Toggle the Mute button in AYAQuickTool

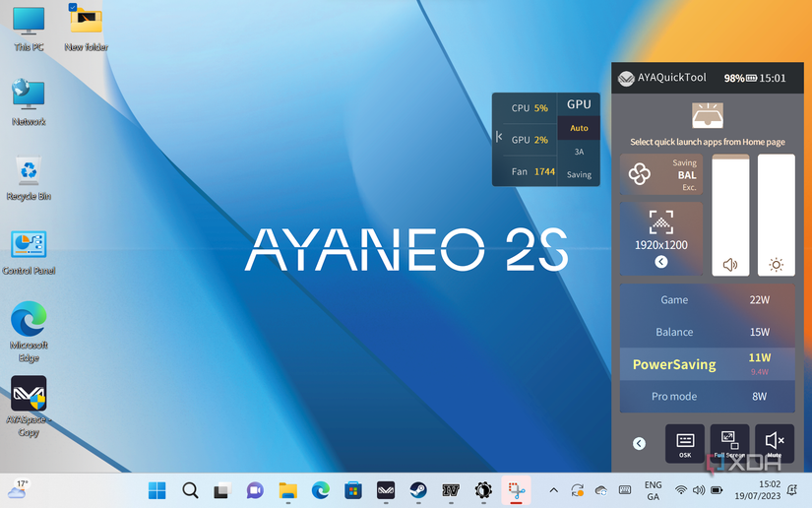coord(775,443)
